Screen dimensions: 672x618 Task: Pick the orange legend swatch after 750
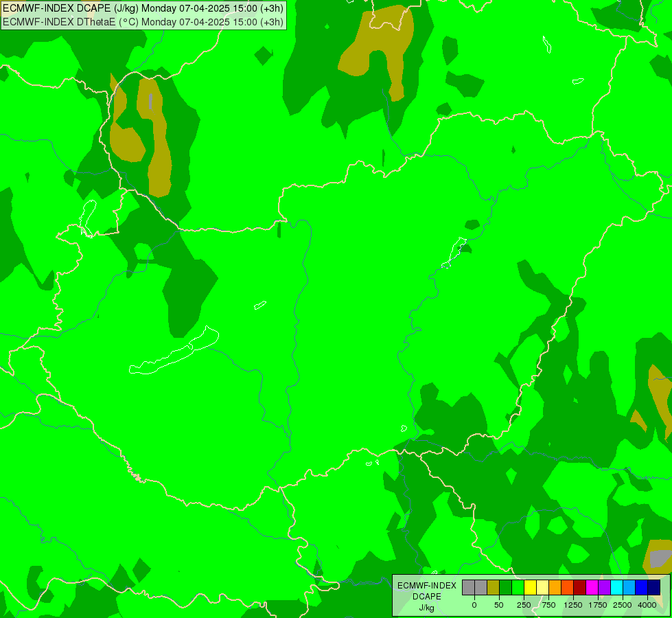[x=555, y=587]
